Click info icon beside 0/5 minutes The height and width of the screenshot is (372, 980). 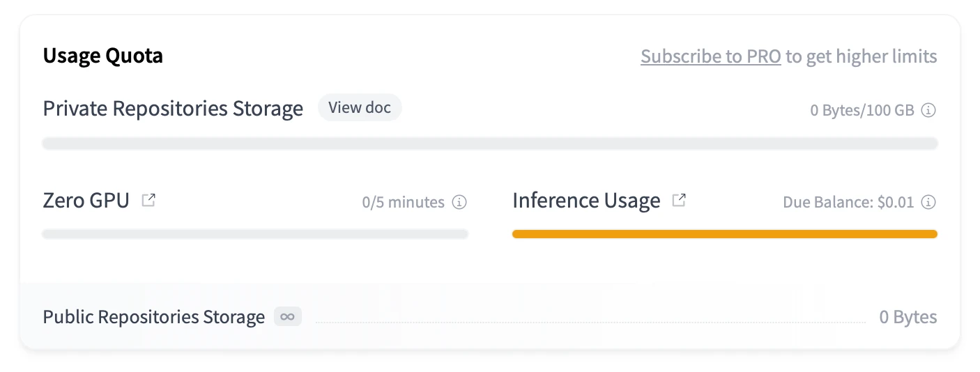pyautogui.click(x=459, y=202)
